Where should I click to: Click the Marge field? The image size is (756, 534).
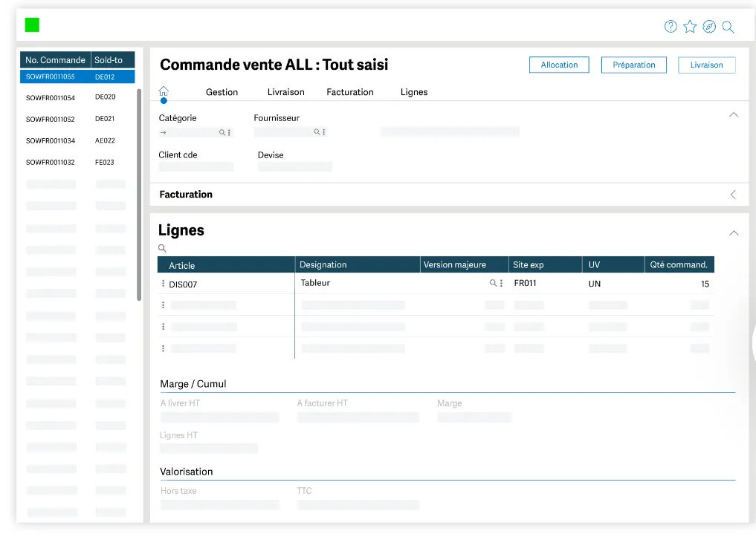coord(474,417)
